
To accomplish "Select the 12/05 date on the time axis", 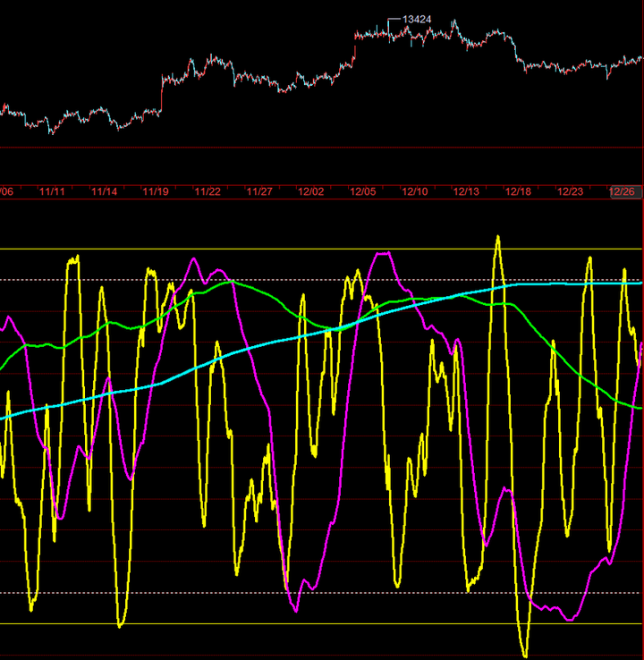I will (x=363, y=192).
